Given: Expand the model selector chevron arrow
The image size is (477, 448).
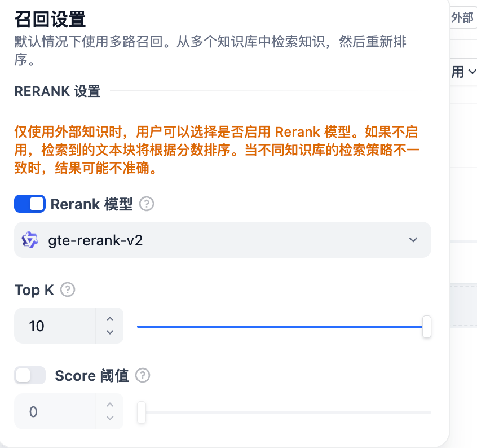Looking at the screenshot, I should tap(413, 240).
